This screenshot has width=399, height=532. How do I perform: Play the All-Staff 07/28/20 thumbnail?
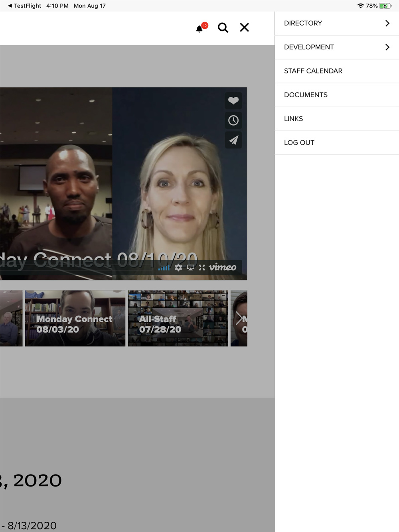(178, 318)
